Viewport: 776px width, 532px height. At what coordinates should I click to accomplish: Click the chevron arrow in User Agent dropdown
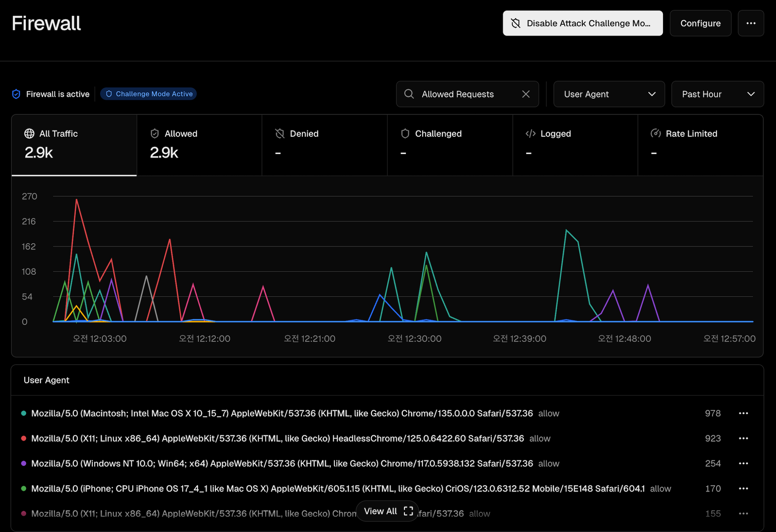click(652, 94)
